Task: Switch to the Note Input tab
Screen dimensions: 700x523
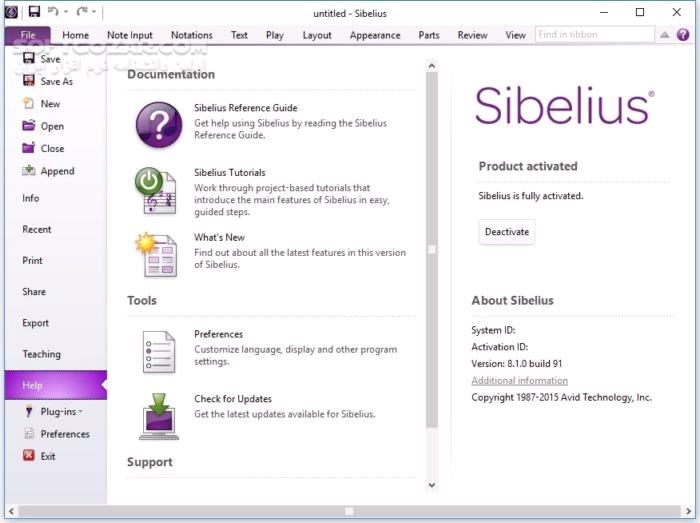Action: [x=129, y=35]
